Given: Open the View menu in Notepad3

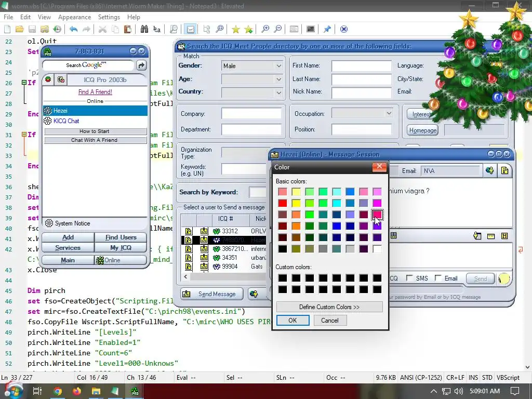Looking at the screenshot, I should click(44, 17).
